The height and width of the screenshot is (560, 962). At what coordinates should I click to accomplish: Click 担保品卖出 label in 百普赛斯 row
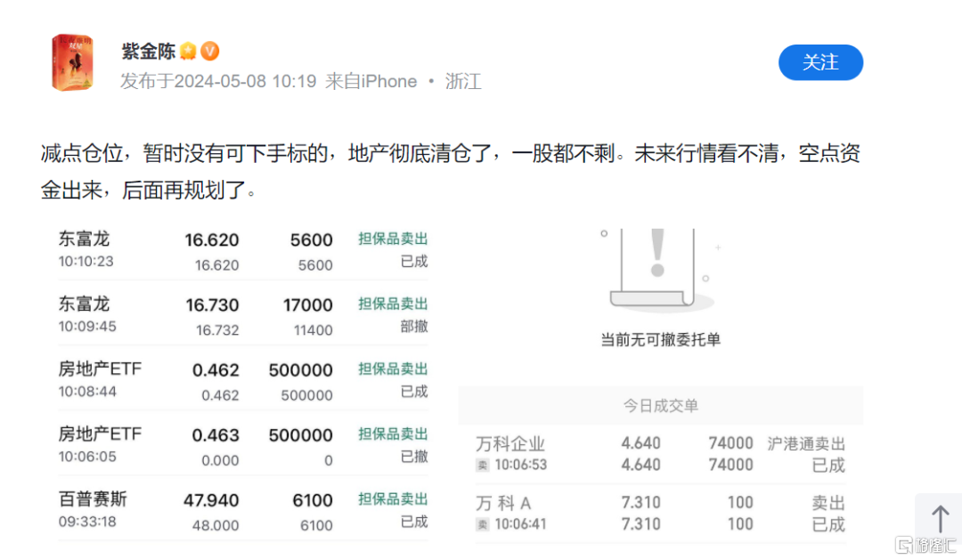coord(394,499)
